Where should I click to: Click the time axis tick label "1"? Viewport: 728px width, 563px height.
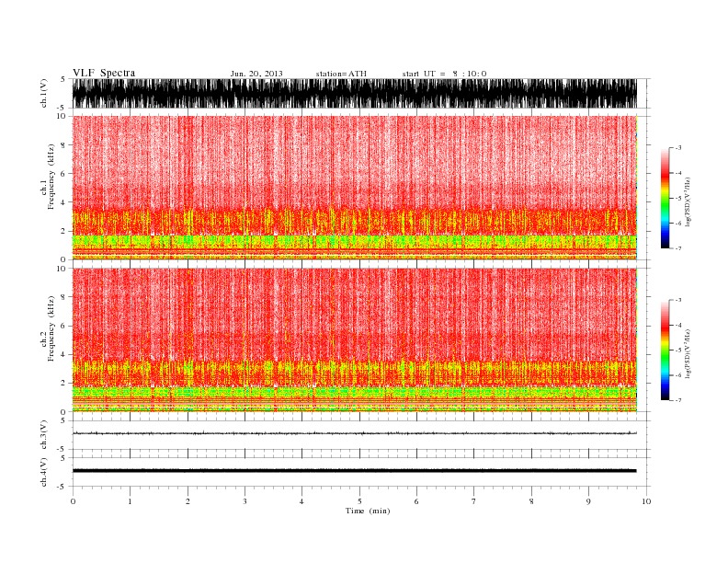coord(130,501)
